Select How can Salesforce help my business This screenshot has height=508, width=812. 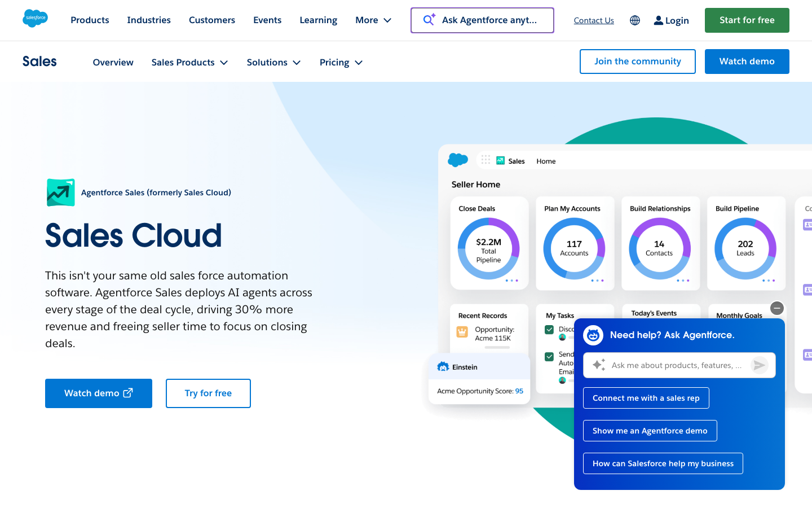pos(663,463)
